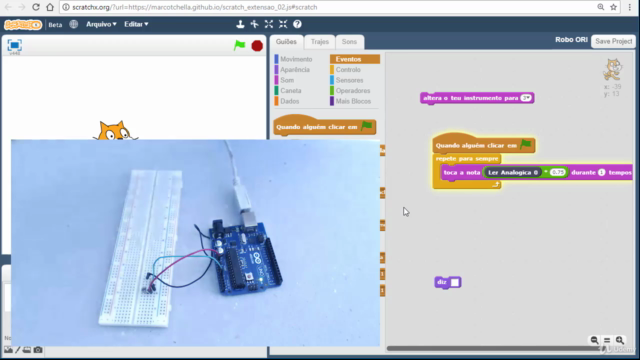Select the Som block category
640x360 pixels.
287,80
